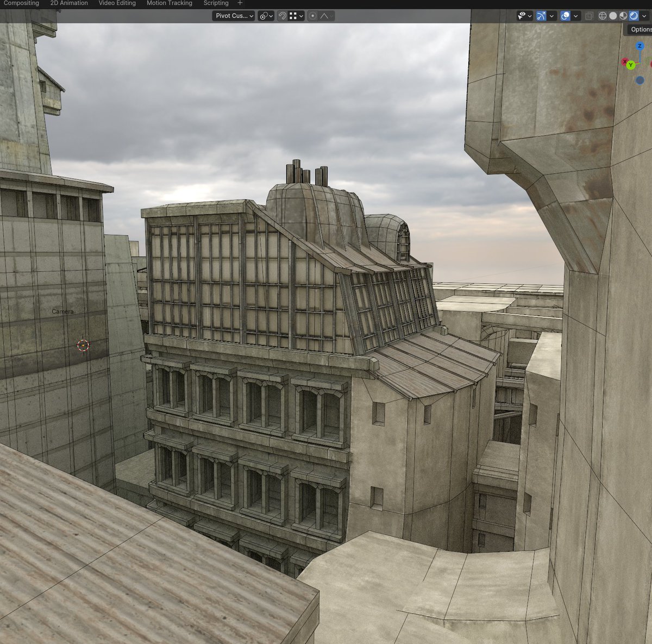This screenshot has height=644, width=652.
Task: Switch to rendered viewport shading
Action: (634, 16)
